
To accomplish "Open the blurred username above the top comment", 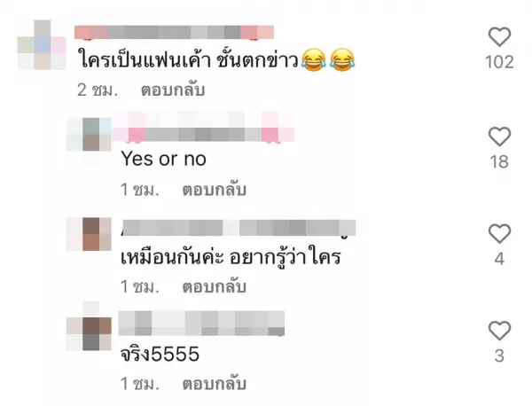I will tap(174, 32).
